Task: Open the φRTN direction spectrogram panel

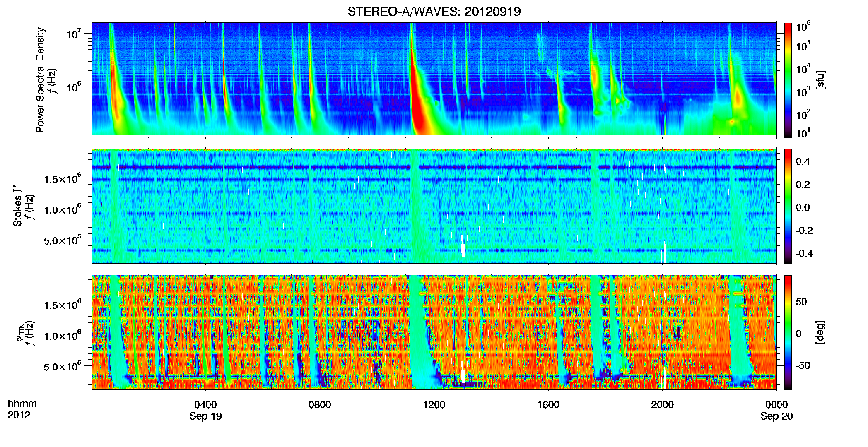Action: pos(434,332)
